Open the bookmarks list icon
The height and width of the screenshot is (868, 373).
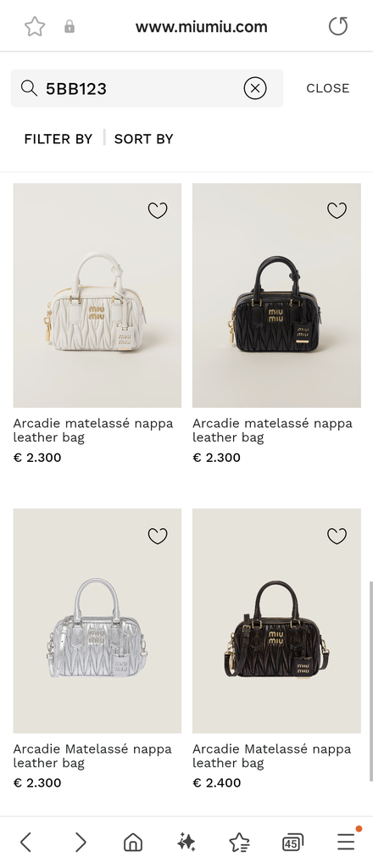coord(239,843)
